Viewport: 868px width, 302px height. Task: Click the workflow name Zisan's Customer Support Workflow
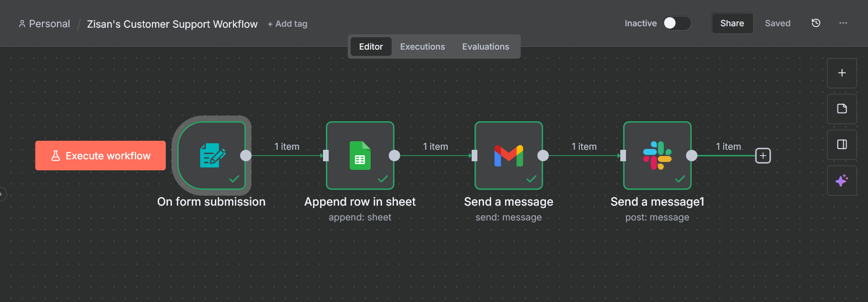pos(172,24)
